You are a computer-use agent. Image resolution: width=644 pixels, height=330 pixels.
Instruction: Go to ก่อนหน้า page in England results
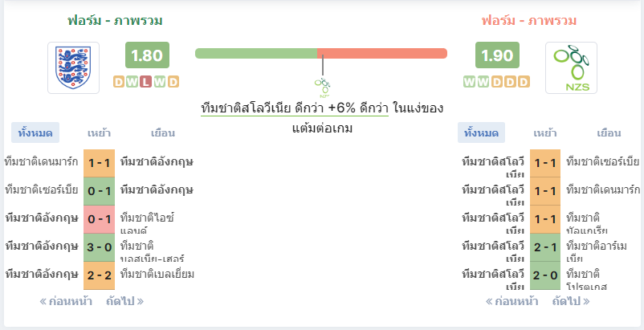click(x=66, y=302)
